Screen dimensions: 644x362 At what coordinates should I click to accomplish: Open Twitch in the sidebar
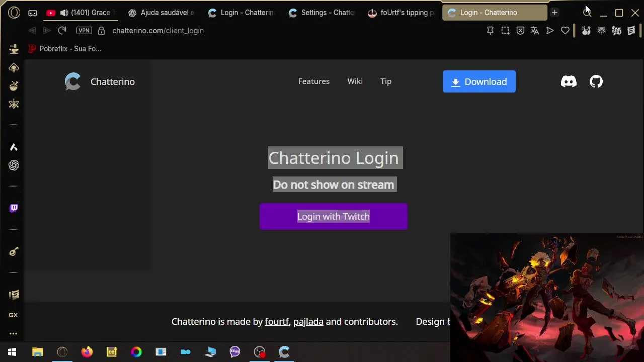(x=14, y=208)
